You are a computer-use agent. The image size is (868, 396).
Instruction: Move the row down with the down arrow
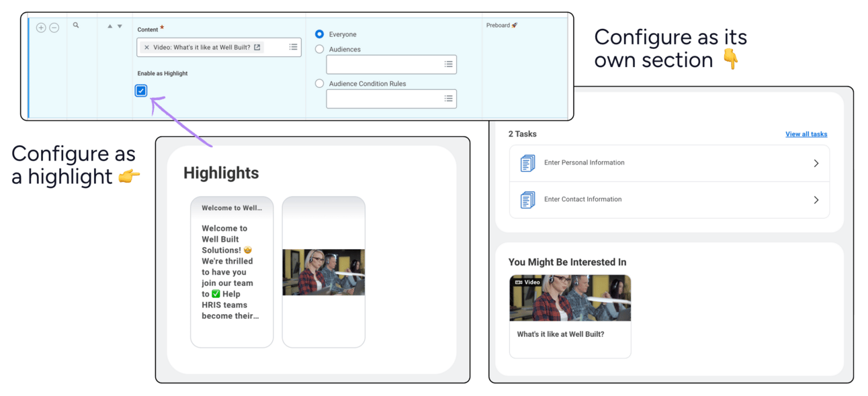(x=120, y=26)
